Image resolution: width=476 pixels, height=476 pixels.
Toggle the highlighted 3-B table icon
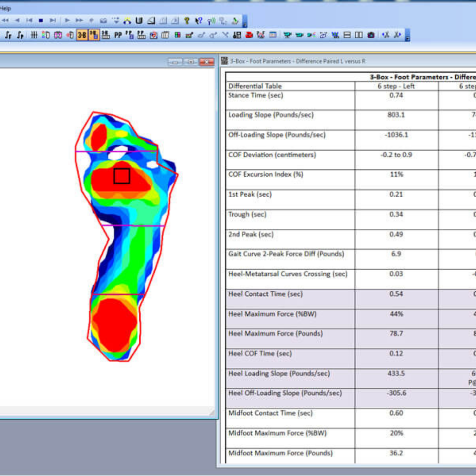click(94, 35)
